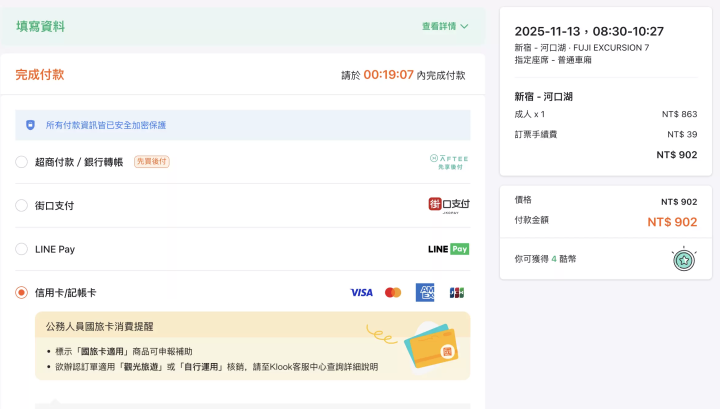Click the Mastercard icon
The width and height of the screenshot is (720, 409).
[x=393, y=292]
